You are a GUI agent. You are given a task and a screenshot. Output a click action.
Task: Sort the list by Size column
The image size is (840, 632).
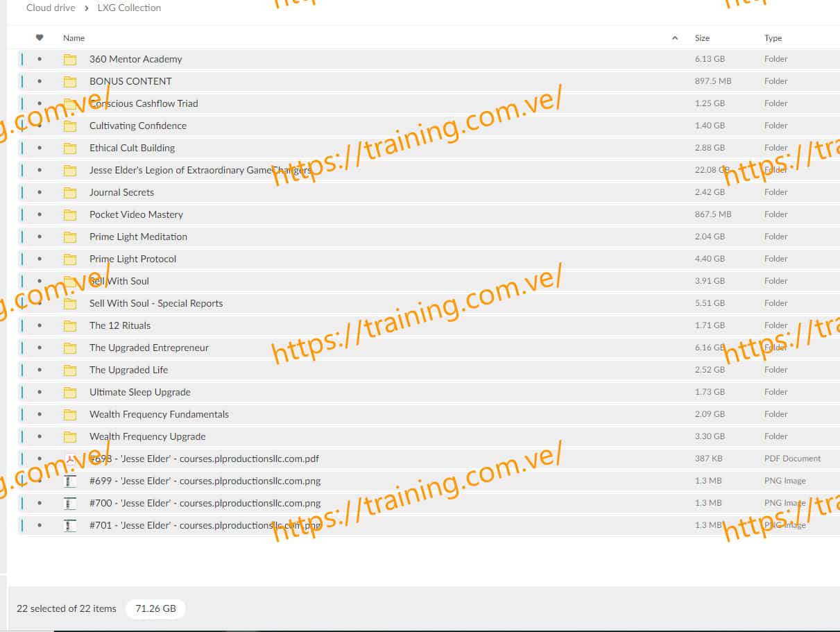tap(702, 38)
